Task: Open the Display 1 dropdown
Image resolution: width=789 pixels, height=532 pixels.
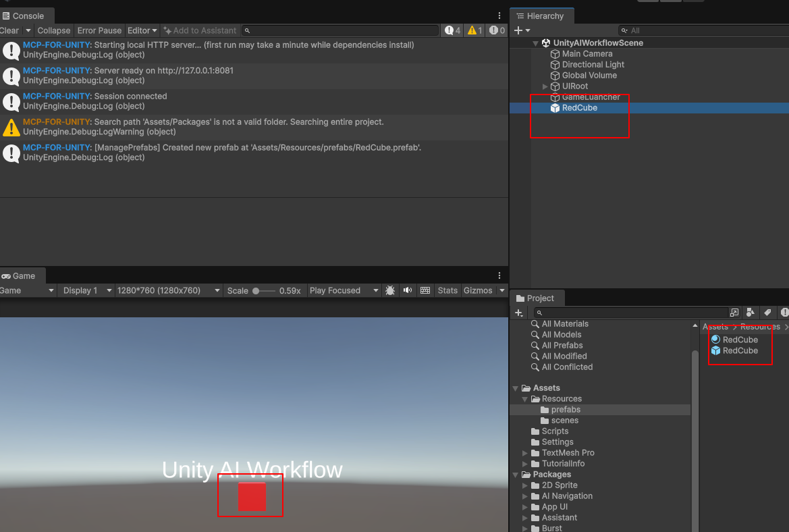Action: (86, 290)
